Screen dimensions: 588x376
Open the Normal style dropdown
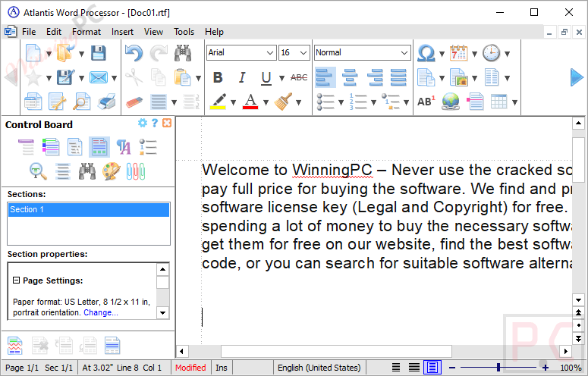tap(404, 53)
